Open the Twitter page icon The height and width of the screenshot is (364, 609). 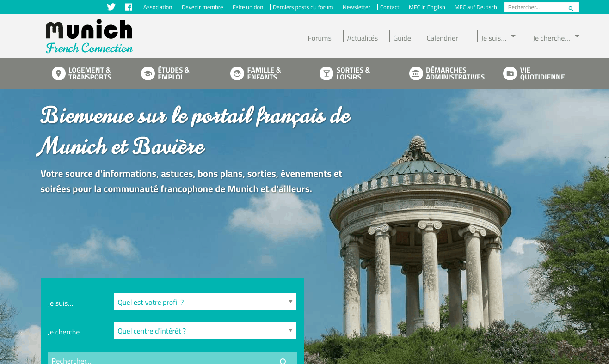[111, 7]
